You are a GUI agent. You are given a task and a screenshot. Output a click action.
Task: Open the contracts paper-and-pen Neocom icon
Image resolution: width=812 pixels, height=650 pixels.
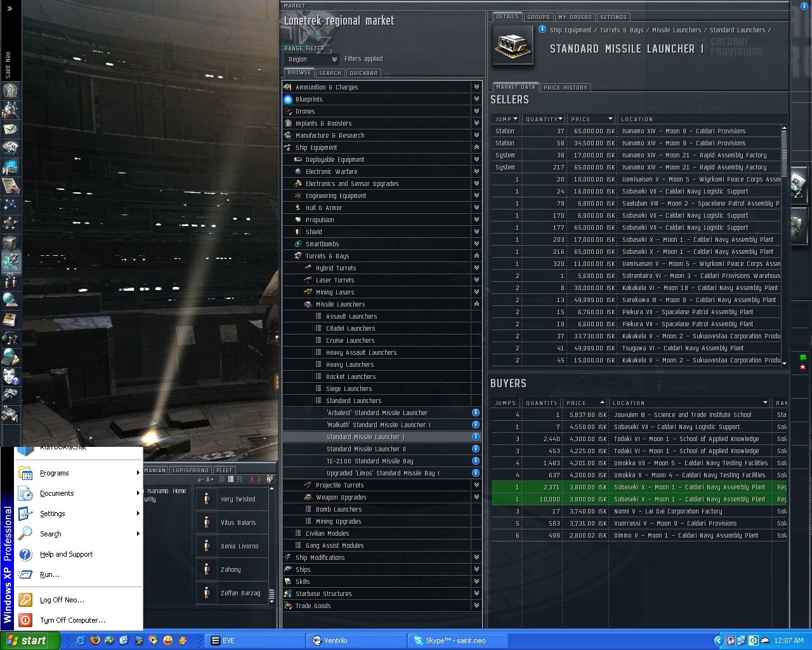(10, 185)
